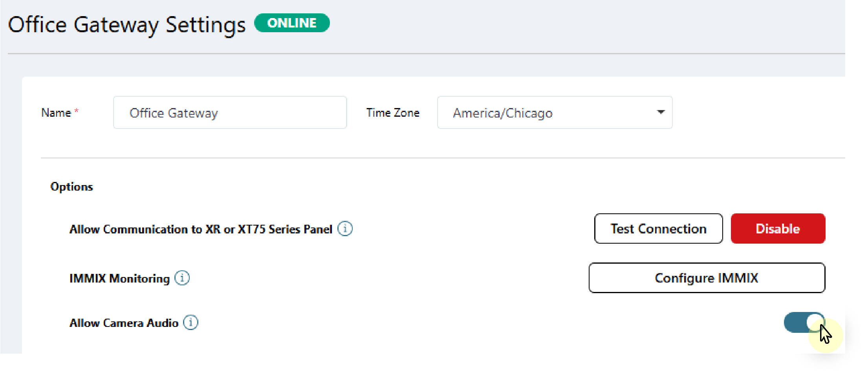The width and height of the screenshot is (868, 378).
Task: Click the Time Zone label
Action: 393,113
